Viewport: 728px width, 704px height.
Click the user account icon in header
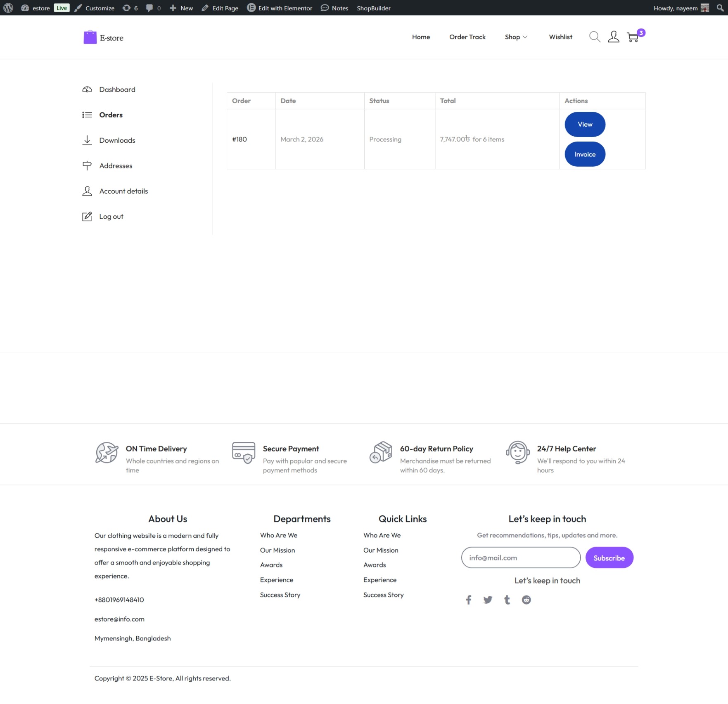click(x=613, y=37)
